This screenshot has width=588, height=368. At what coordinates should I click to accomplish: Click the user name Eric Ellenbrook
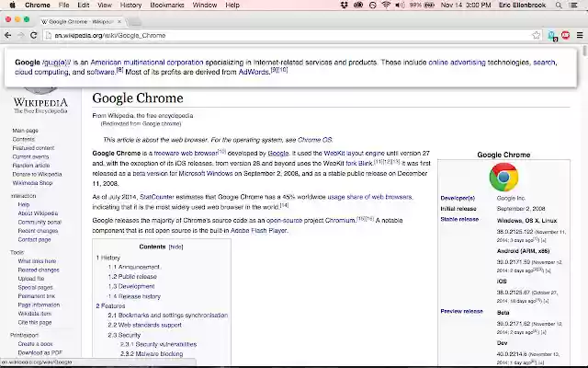point(523,5)
